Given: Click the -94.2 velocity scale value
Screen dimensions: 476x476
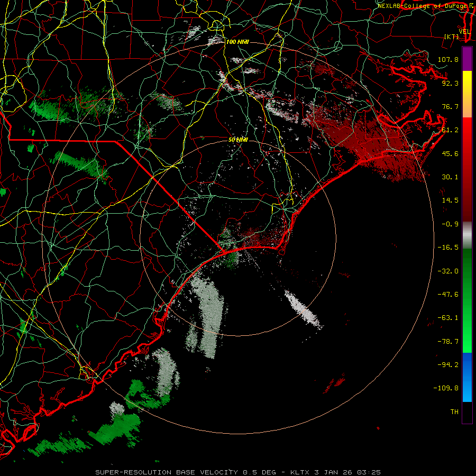Looking at the screenshot, I should [448, 365].
